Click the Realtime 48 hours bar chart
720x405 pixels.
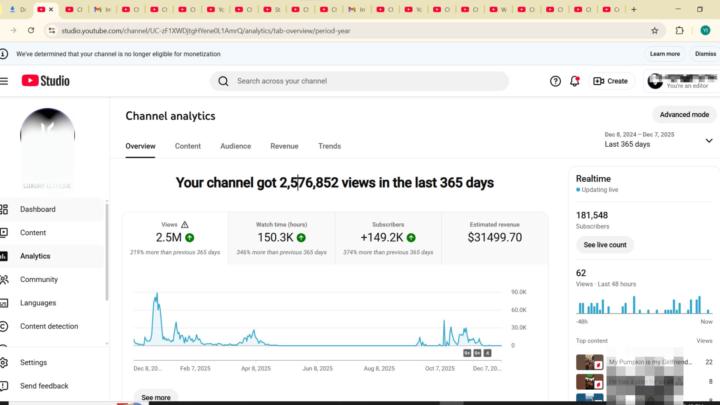(644, 305)
